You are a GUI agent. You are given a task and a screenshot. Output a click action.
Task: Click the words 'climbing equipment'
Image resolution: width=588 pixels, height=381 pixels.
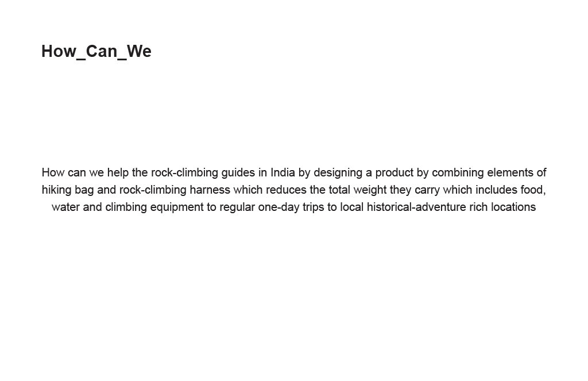(154, 207)
